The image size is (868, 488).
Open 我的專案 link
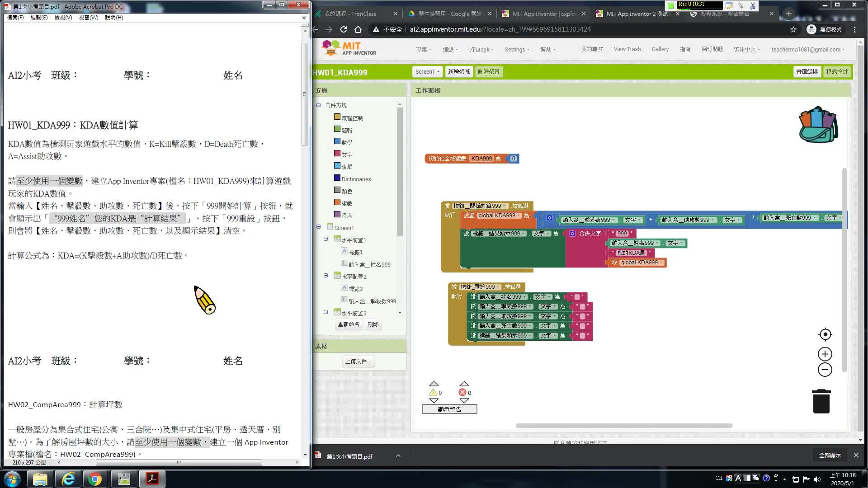[592, 49]
